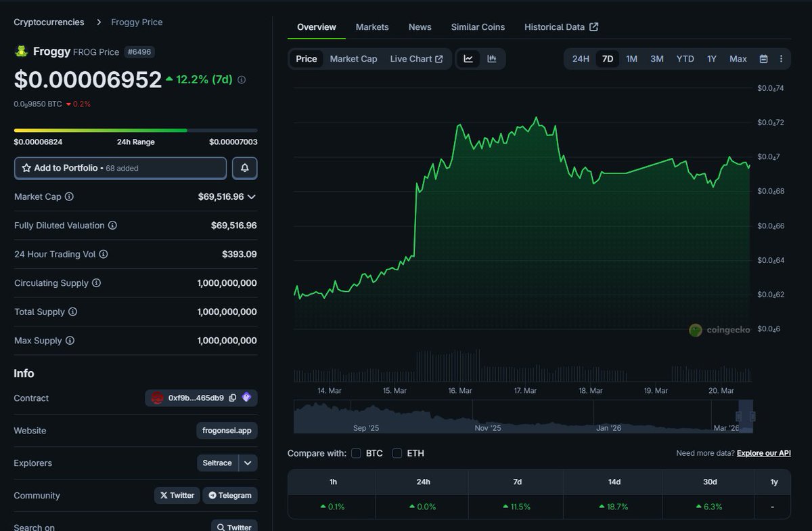Viewport: 812px width, 531px height.
Task: Open the frogonsei.app website link
Action: pos(227,431)
